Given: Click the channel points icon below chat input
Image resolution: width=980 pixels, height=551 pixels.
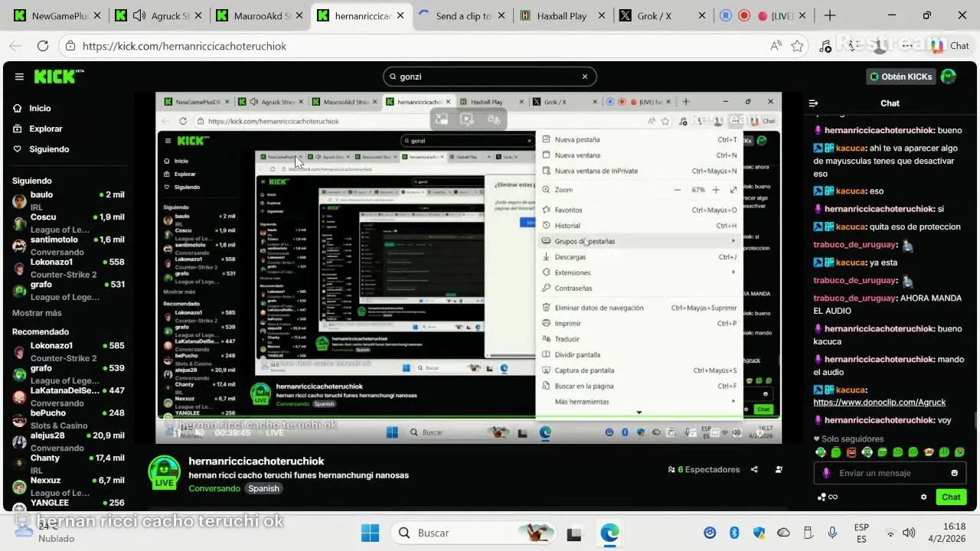Looking at the screenshot, I should (827, 497).
